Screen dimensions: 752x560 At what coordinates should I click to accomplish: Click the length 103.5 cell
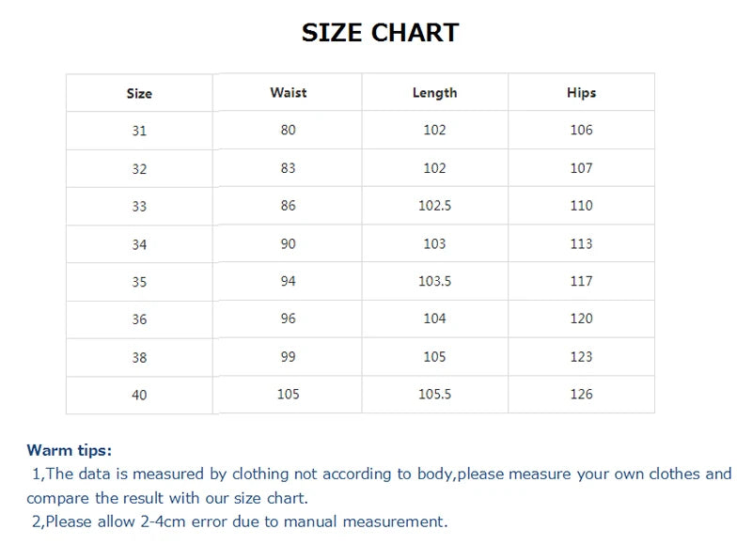pos(434,281)
